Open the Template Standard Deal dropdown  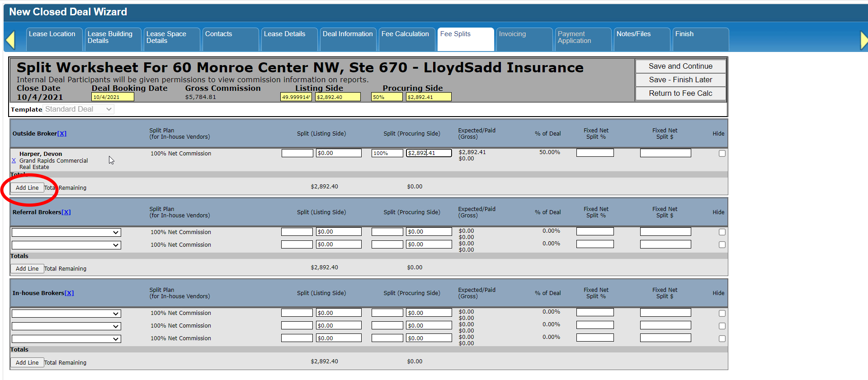point(78,109)
